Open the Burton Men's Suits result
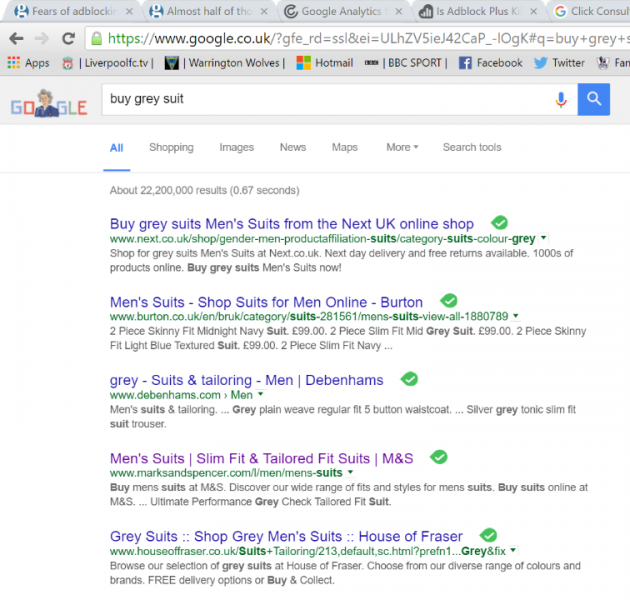This screenshot has width=630, height=600. click(x=266, y=302)
